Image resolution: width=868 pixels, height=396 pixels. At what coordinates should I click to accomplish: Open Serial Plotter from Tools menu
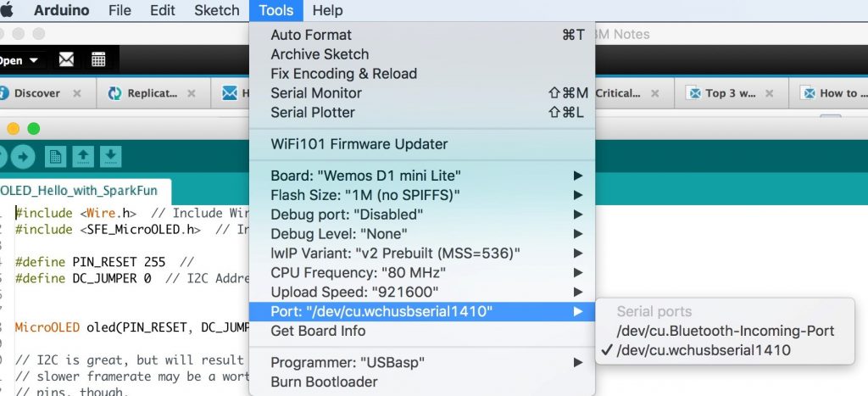tap(422, 113)
